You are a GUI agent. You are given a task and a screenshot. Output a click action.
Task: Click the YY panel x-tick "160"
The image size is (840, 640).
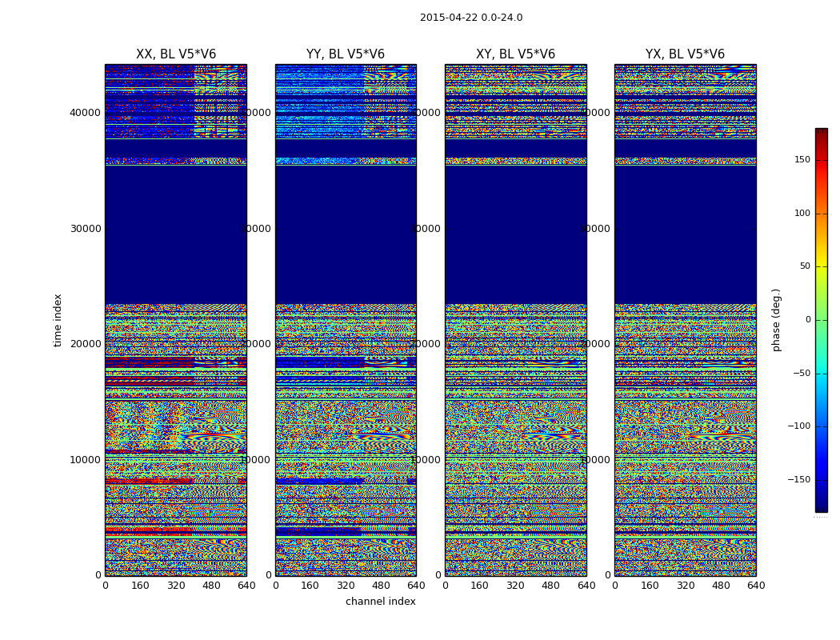tap(310, 586)
